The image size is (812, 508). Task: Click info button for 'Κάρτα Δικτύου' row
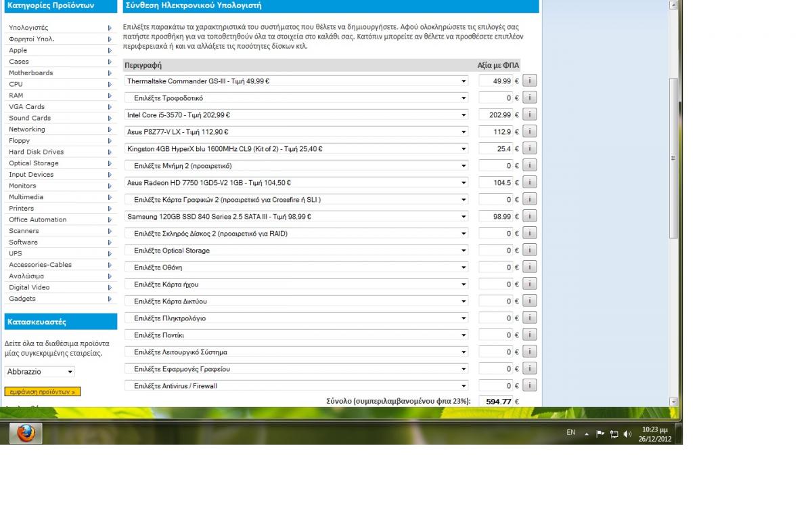pyautogui.click(x=530, y=301)
